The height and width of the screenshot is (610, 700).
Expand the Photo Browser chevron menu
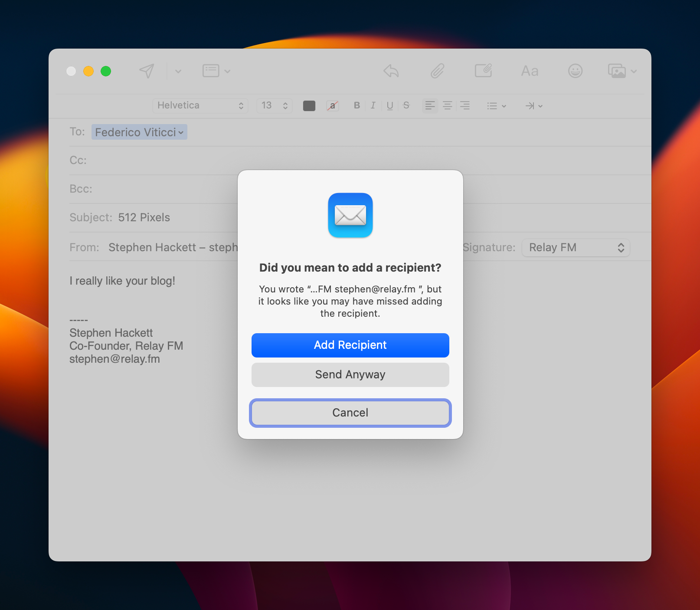click(x=634, y=71)
